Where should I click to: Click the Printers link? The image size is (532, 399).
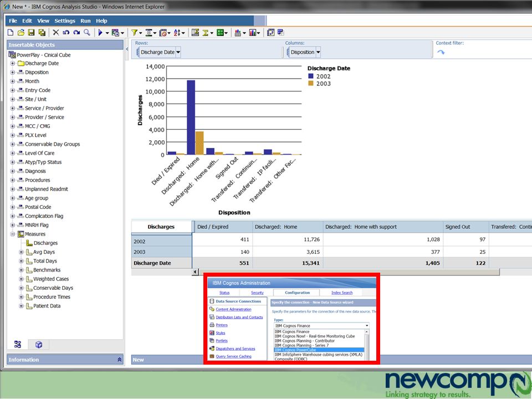(x=222, y=325)
